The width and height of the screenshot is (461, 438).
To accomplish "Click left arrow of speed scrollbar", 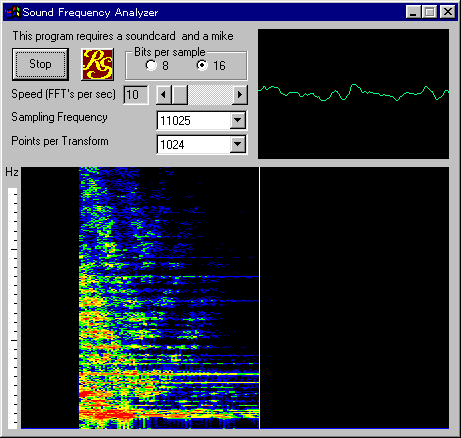I will click(x=163, y=95).
